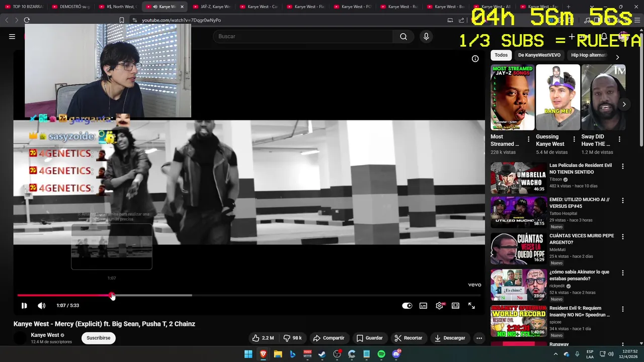Open cómo sabía Akinator video thumbnail

pyautogui.click(x=519, y=284)
